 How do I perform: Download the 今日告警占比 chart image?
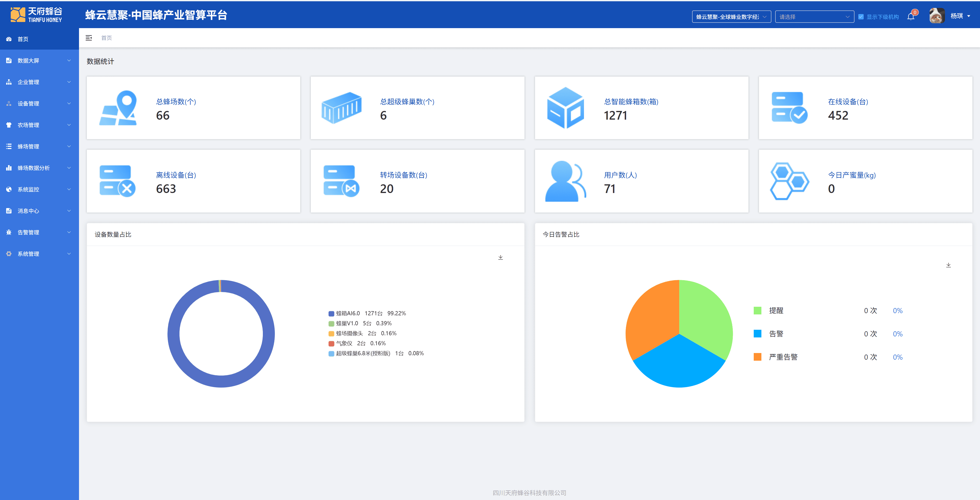coord(948,265)
